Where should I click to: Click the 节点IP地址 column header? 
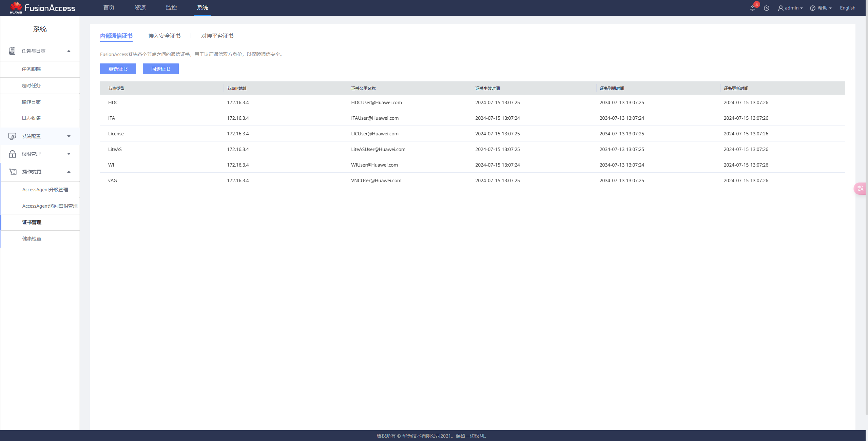click(x=237, y=89)
